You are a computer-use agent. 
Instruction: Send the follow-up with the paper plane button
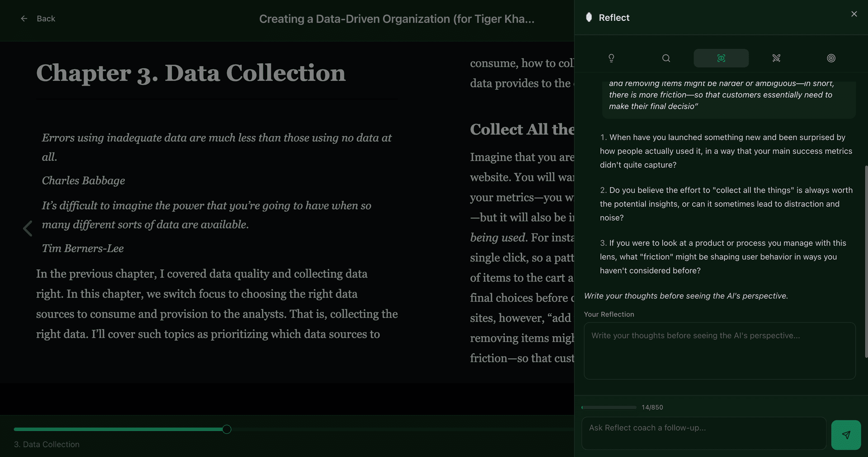coord(846,435)
